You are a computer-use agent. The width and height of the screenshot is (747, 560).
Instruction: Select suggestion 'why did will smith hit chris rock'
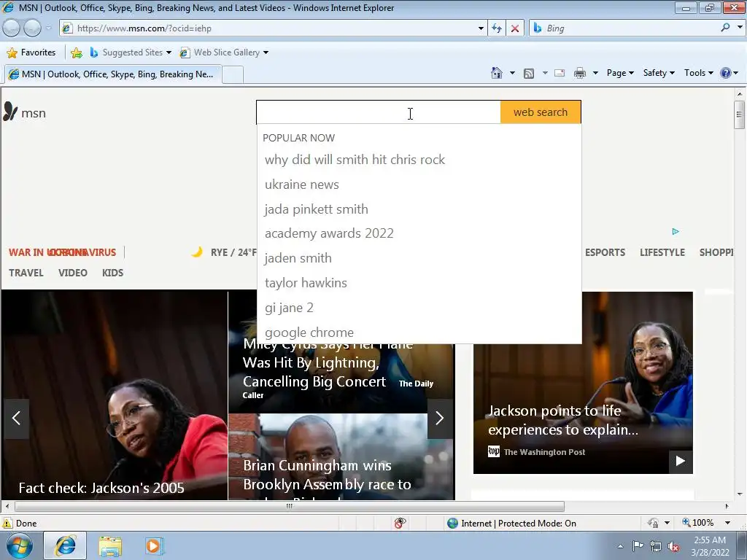coord(419,160)
